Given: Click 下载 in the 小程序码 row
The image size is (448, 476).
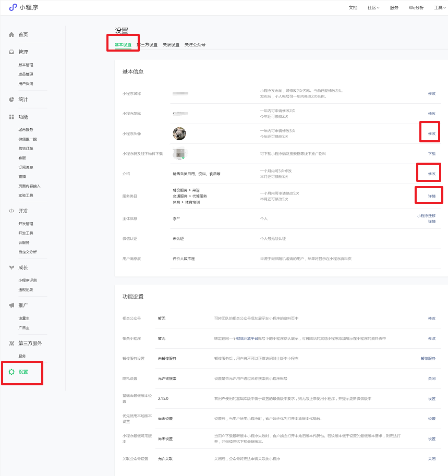Looking at the screenshot, I should pyautogui.click(x=432, y=154).
